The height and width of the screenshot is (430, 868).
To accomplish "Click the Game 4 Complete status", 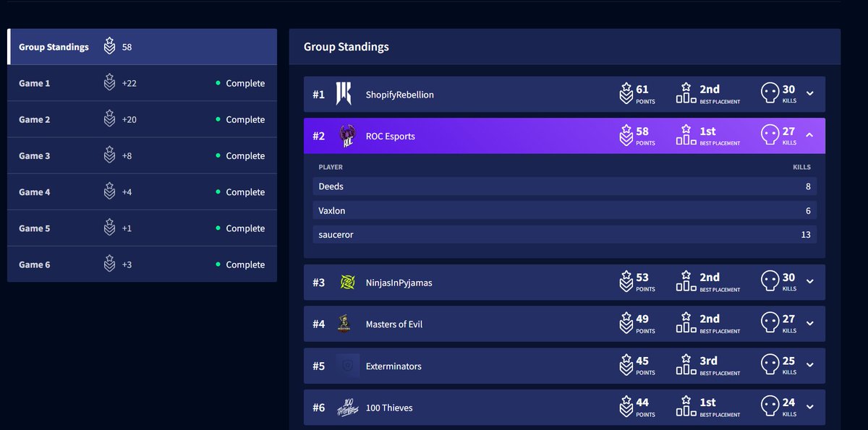I will (x=240, y=192).
